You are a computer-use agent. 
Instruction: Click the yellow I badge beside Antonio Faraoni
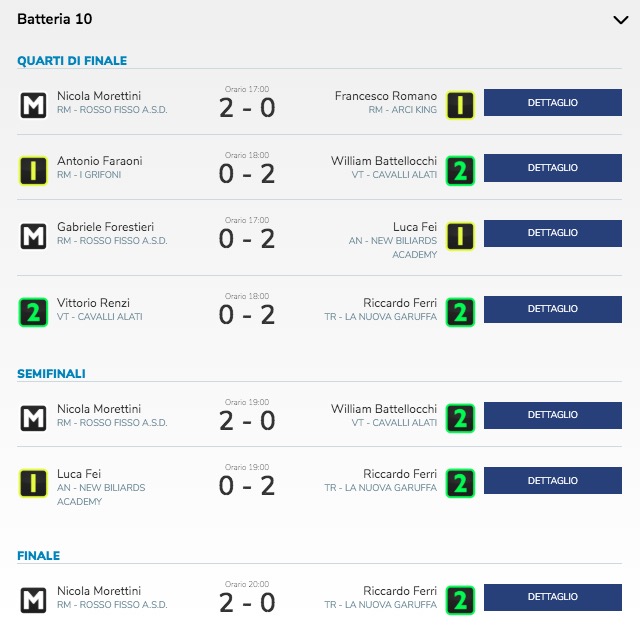[x=33, y=171]
